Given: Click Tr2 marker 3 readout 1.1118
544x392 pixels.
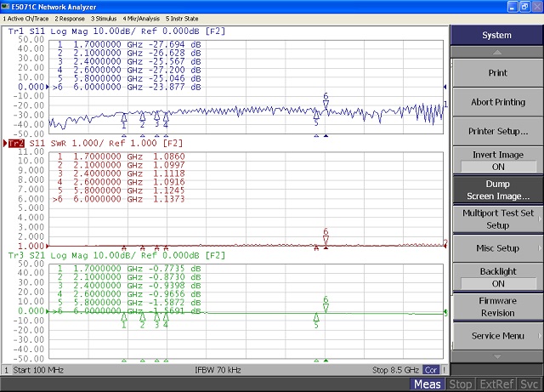Looking at the screenshot, I should [x=169, y=173].
